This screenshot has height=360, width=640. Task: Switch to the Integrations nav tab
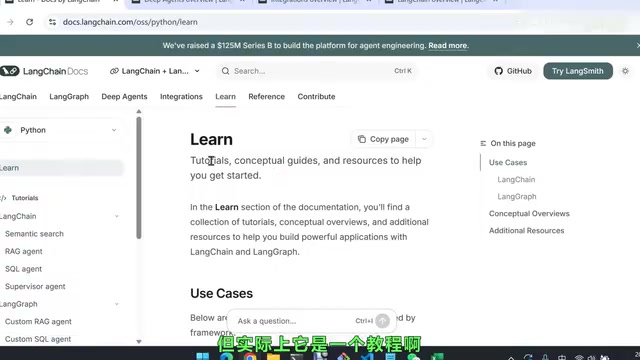(x=181, y=97)
